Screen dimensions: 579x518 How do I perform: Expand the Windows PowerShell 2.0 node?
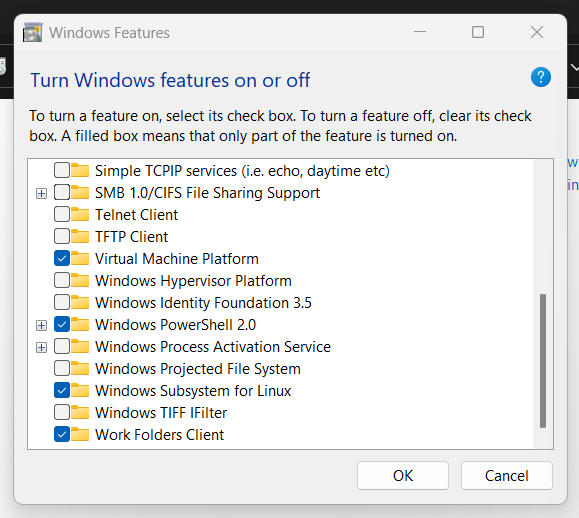point(41,325)
